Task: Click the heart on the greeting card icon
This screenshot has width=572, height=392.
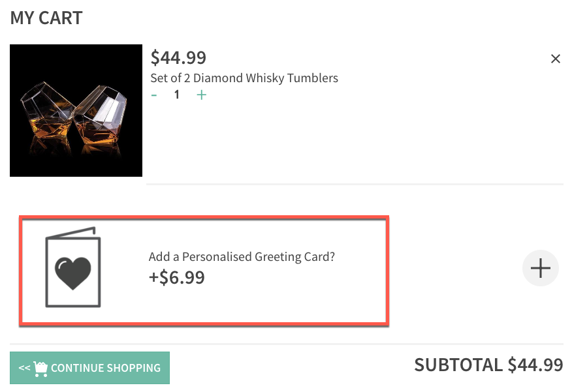Action: point(73,273)
